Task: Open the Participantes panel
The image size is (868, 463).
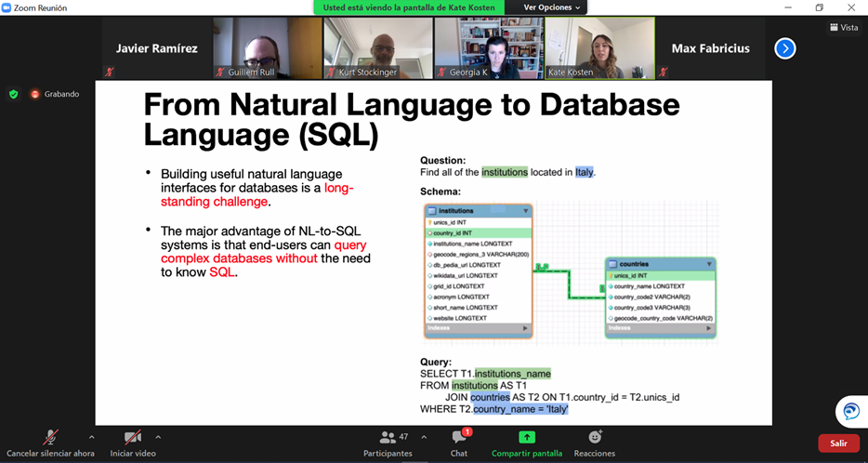Action: pyautogui.click(x=388, y=444)
